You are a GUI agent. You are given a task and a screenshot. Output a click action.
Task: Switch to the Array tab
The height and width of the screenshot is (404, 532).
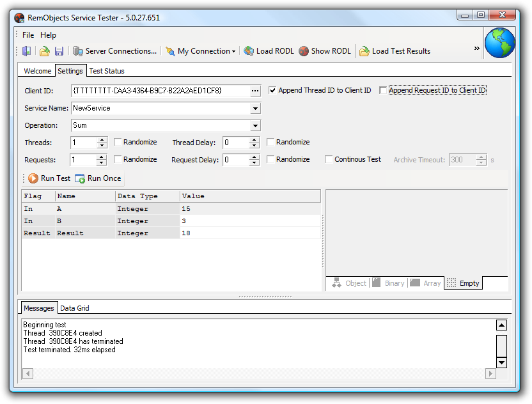coord(425,283)
